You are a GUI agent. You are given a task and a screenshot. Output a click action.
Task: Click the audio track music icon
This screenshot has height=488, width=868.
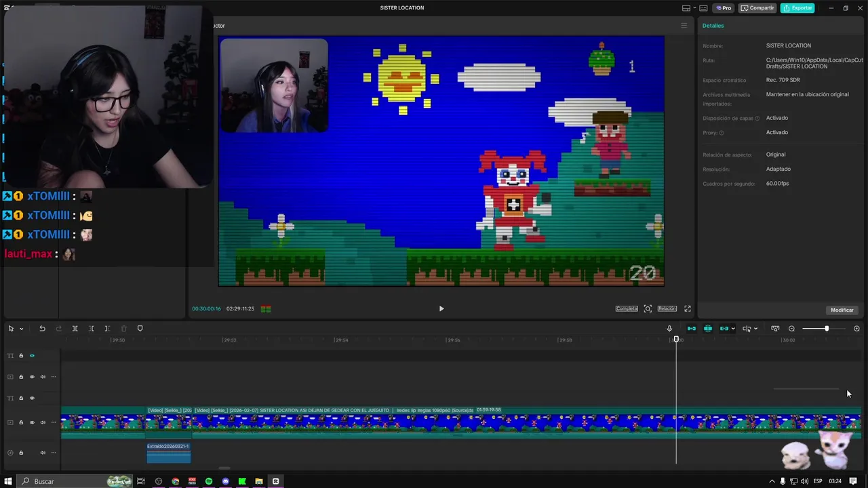[10, 453]
